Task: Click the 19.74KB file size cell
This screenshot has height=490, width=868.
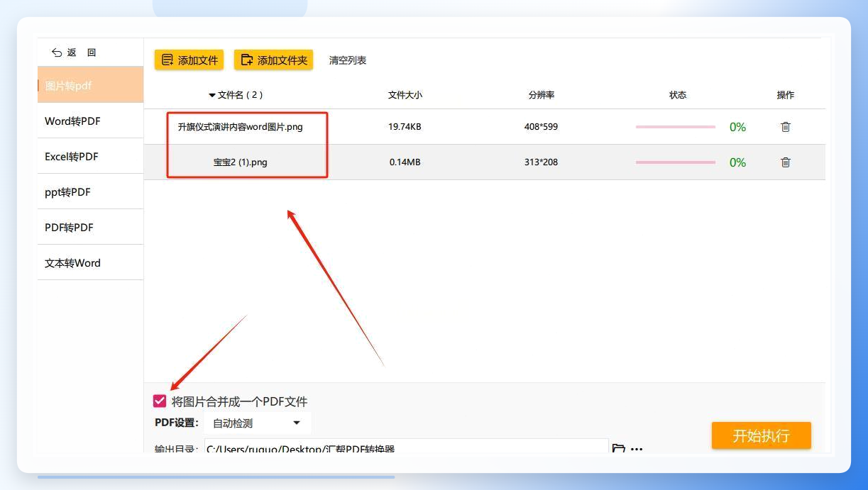Action: click(405, 127)
